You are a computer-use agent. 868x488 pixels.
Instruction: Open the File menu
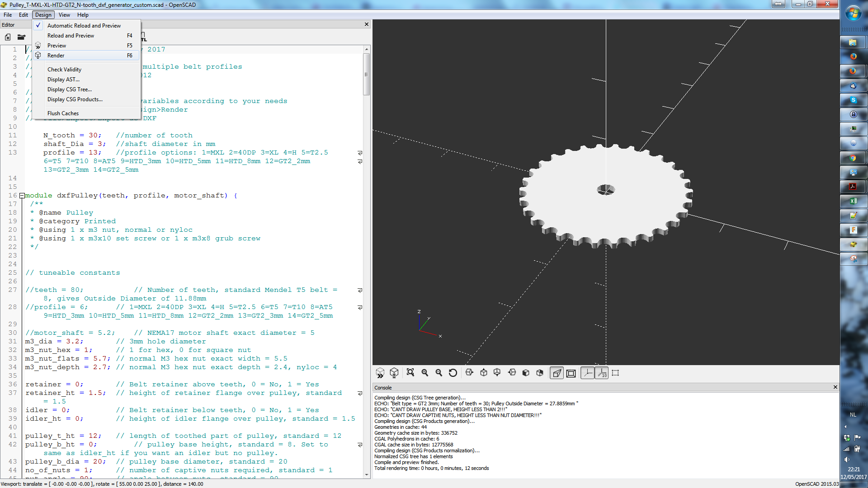8,15
